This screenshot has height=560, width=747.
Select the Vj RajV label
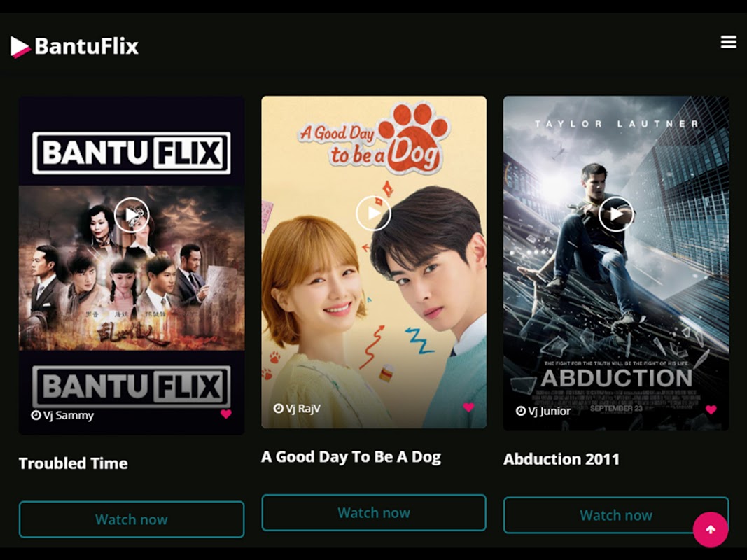[x=303, y=409]
